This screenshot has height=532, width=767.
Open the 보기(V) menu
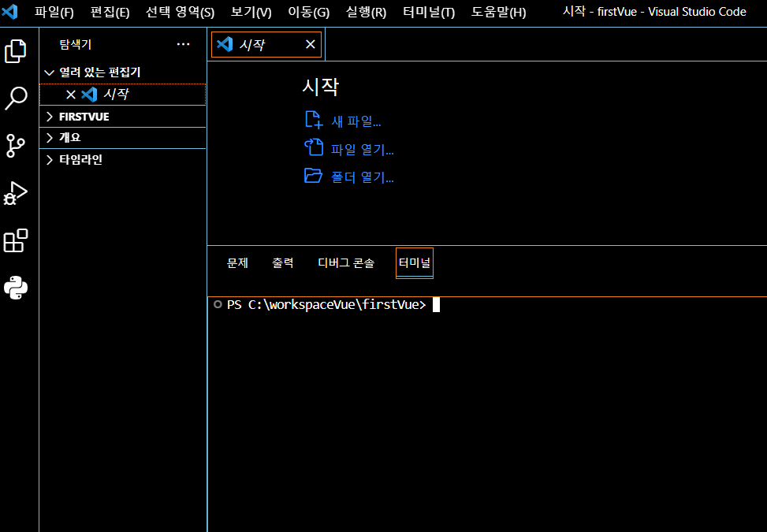tap(251, 12)
